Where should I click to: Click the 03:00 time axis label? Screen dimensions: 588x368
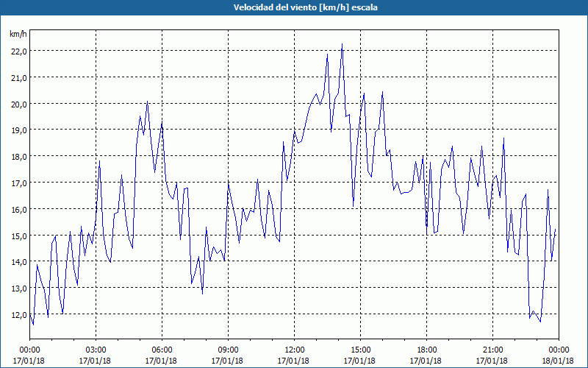[x=96, y=350]
